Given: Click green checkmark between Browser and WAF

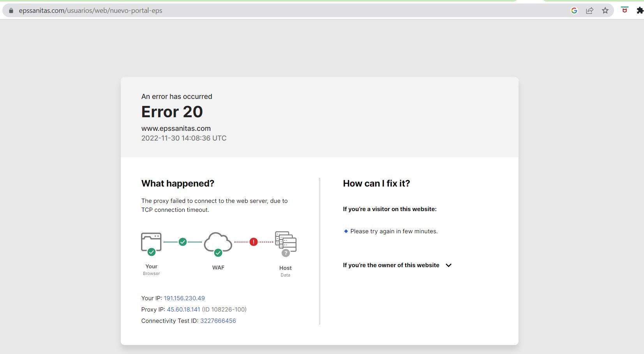Looking at the screenshot, I should [x=183, y=242].
